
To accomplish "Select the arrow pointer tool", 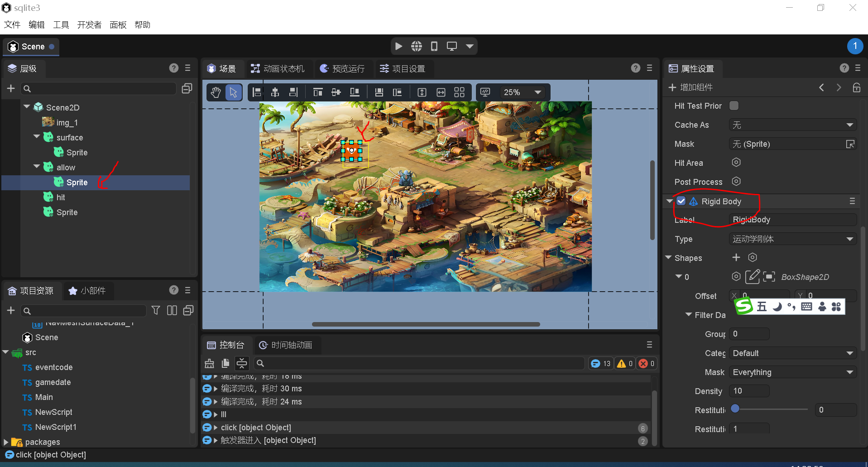I will pos(233,92).
